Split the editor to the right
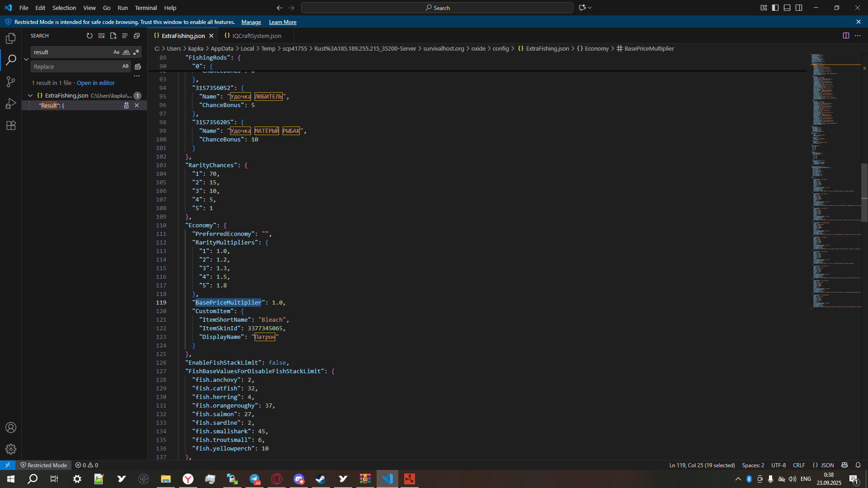This screenshot has width=868, height=488. pyautogui.click(x=846, y=36)
